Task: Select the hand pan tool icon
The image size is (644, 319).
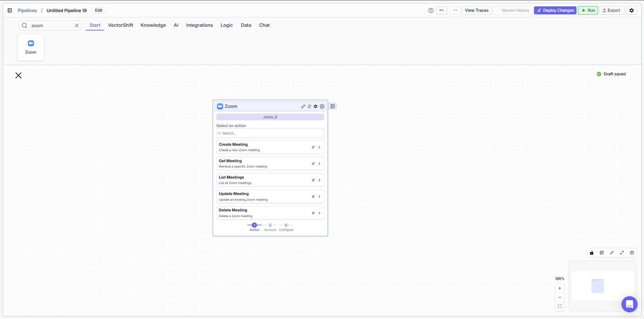Action: 632,253
